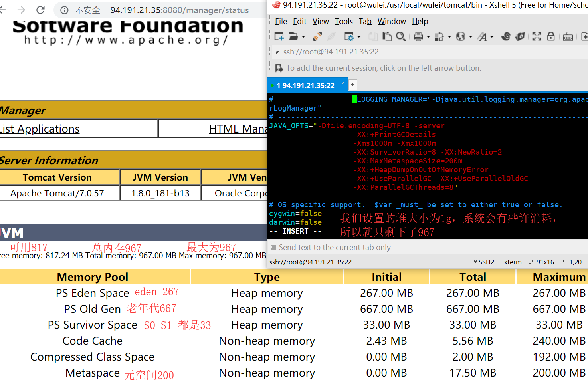Click the Code Cache row label

pyautogui.click(x=93, y=341)
